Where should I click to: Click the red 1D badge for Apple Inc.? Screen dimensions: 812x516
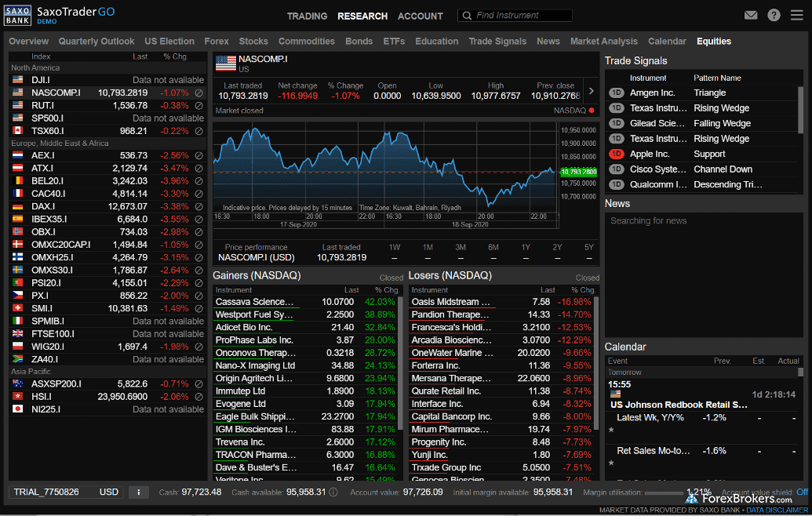pyautogui.click(x=616, y=154)
